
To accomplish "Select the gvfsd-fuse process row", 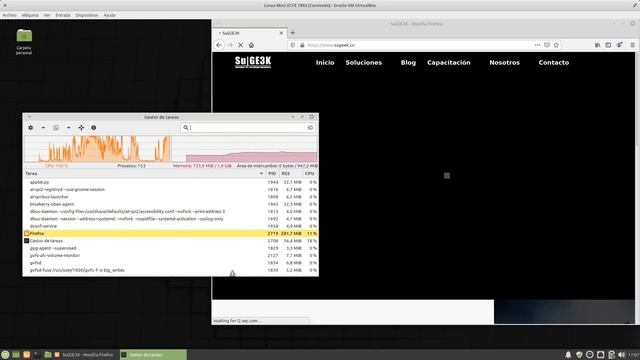I will (x=171, y=270).
